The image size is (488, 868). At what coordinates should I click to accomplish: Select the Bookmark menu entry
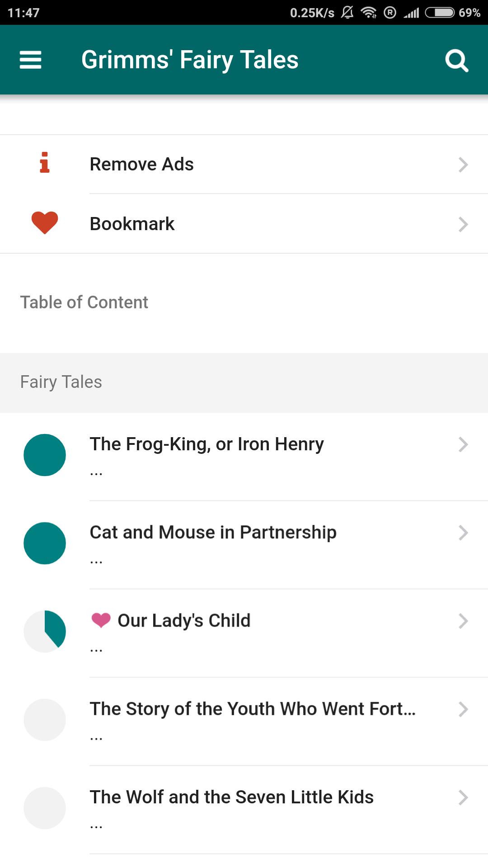point(132,224)
